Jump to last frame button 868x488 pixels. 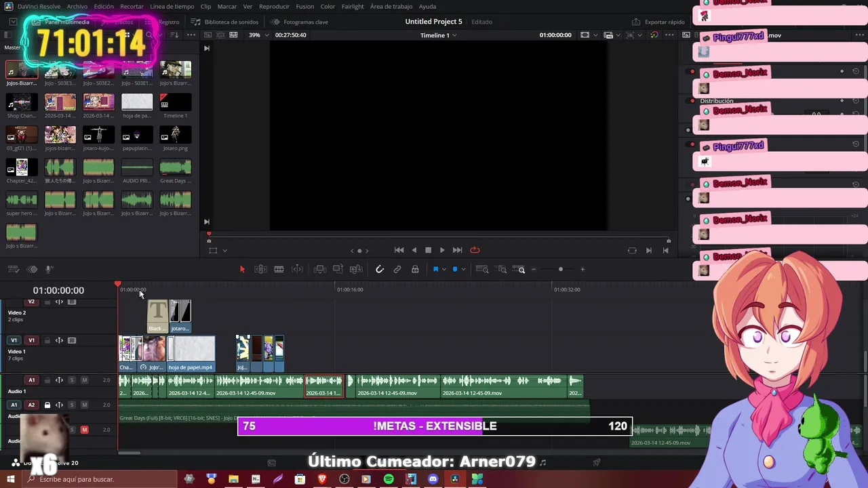pyautogui.click(x=457, y=250)
